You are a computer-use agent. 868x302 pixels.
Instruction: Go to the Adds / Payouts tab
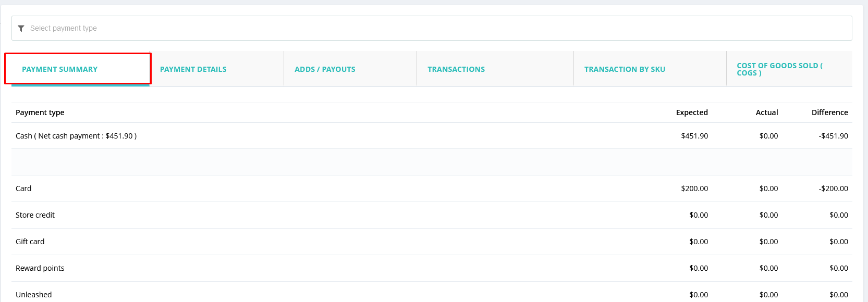click(325, 69)
